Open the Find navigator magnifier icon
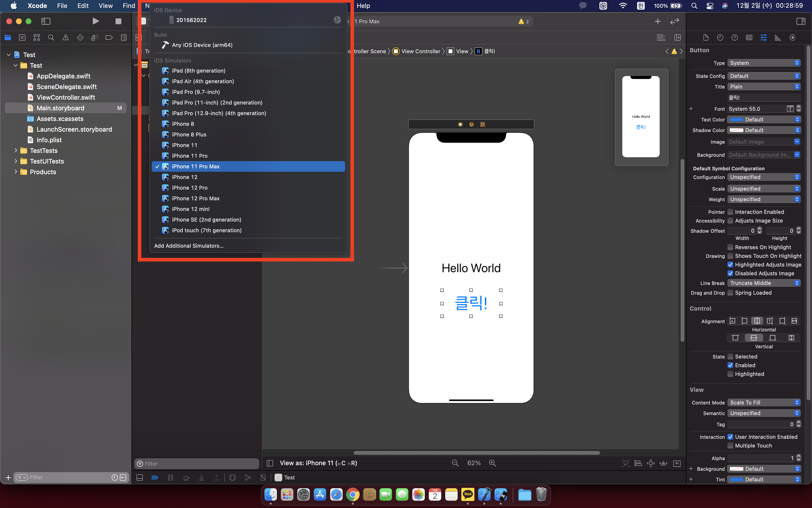Viewport: 812px width, 508px height. coord(51,38)
